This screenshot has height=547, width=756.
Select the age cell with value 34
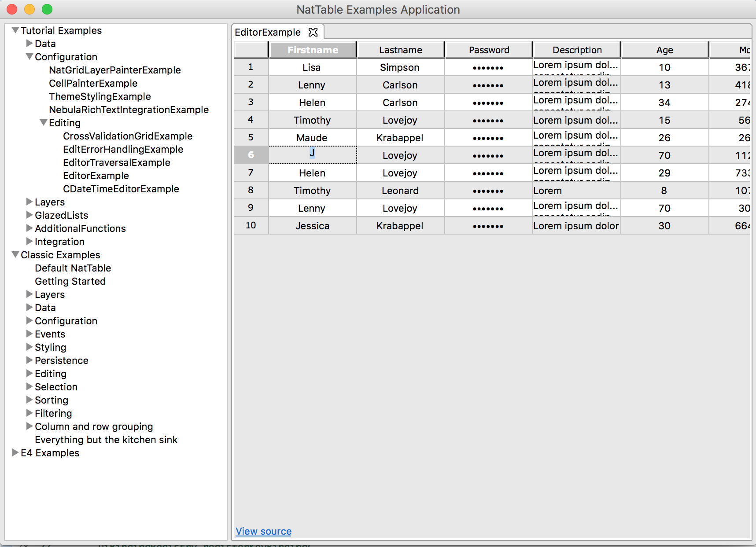665,102
